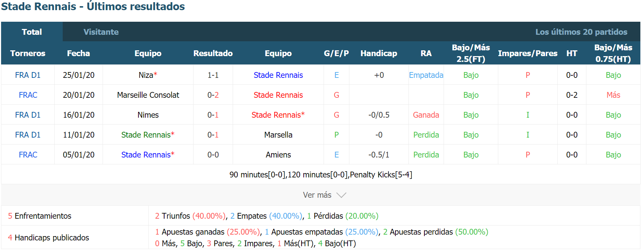Switch to the Total tab
The width and height of the screenshot is (644, 252).
click(x=32, y=32)
